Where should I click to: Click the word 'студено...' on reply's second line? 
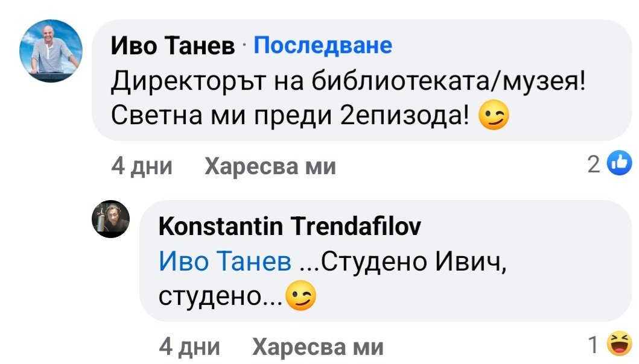[x=220, y=297]
